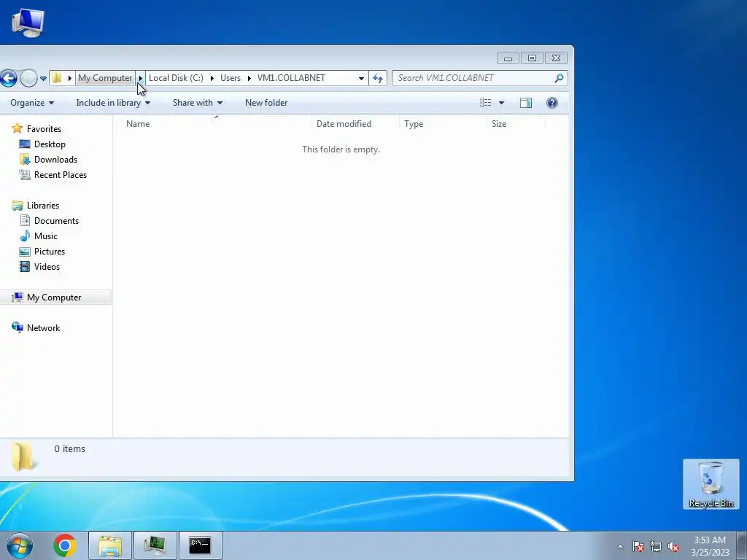Select Users breadcrumb segment

(230, 77)
